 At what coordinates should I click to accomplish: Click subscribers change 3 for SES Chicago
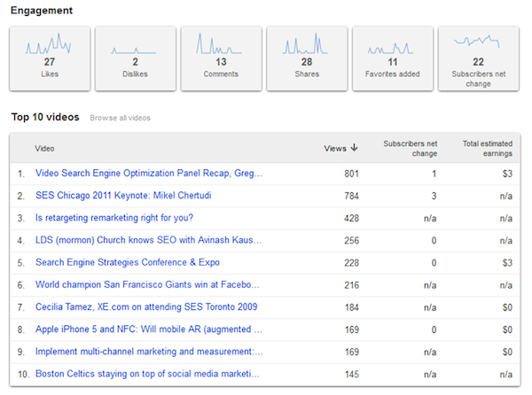[x=434, y=196]
